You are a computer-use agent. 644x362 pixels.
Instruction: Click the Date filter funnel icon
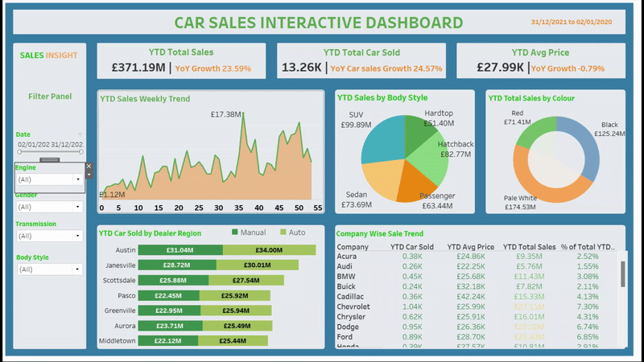click(80, 134)
